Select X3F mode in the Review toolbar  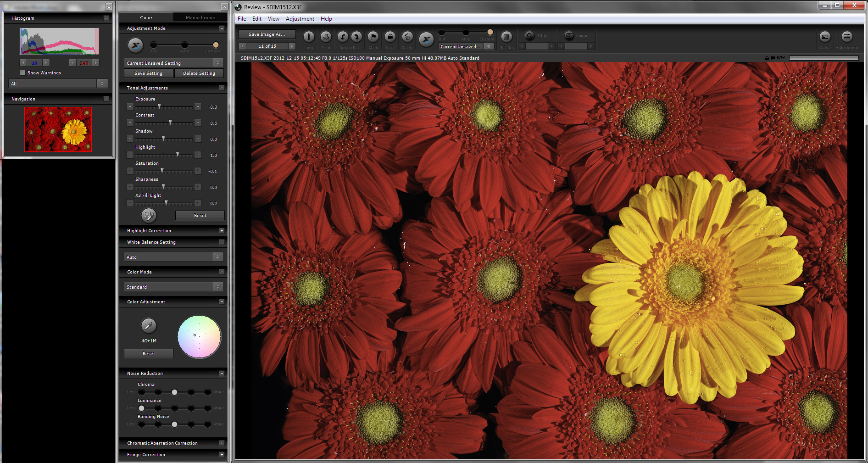[441, 32]
